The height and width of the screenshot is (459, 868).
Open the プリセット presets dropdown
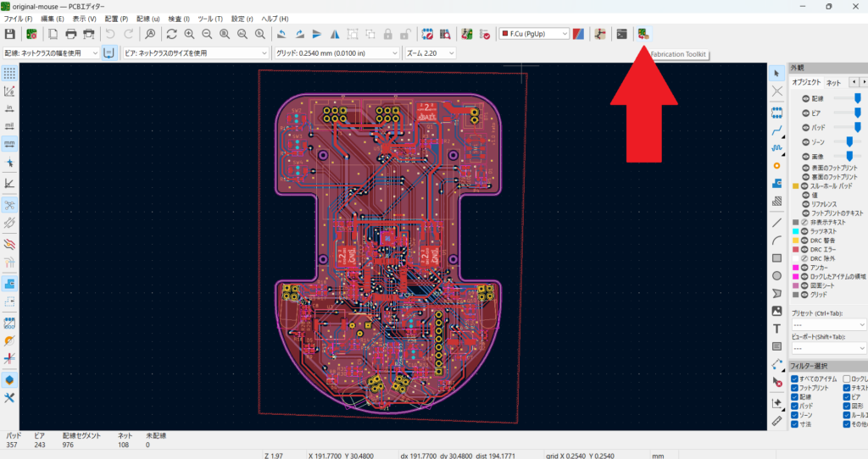[829, 324]
